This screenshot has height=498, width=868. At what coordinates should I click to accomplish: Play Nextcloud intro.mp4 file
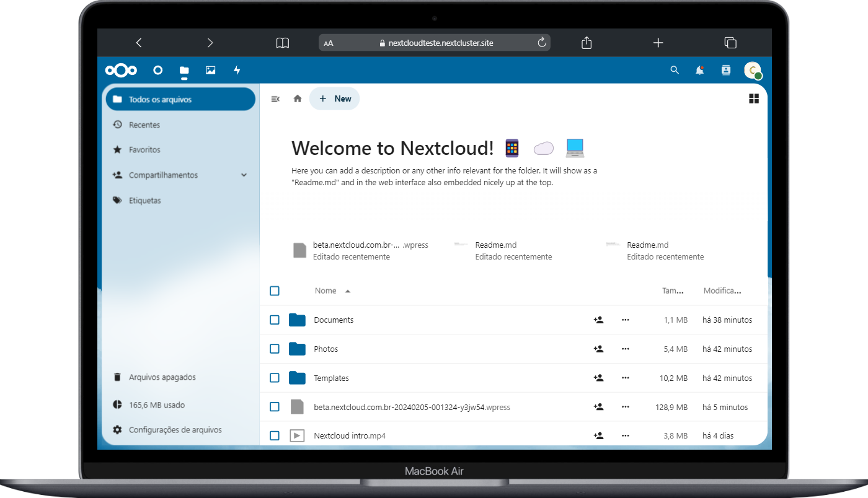350,436
